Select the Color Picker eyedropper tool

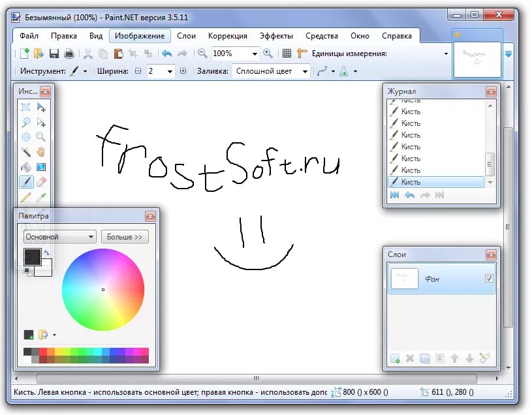coord(41,197)
